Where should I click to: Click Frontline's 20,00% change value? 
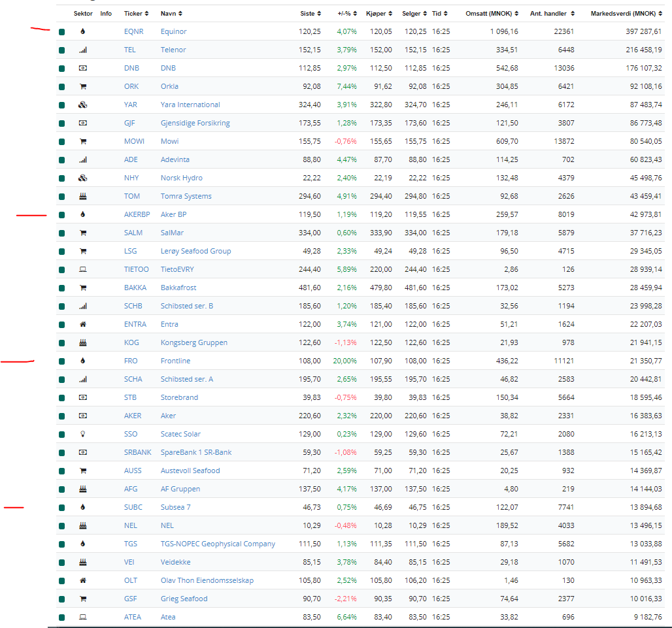pyautogui.click(x=344, y=361)
